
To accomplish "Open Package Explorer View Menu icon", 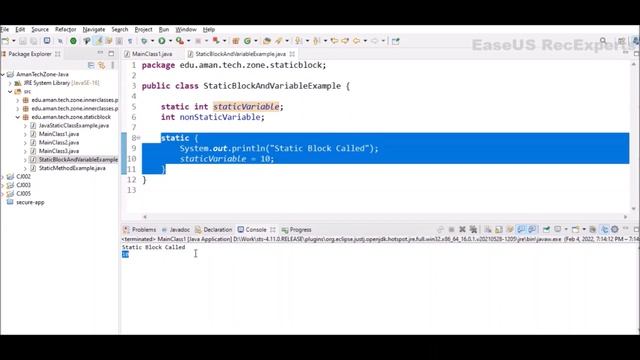I will pyautogui.click(x=113, y=65).
